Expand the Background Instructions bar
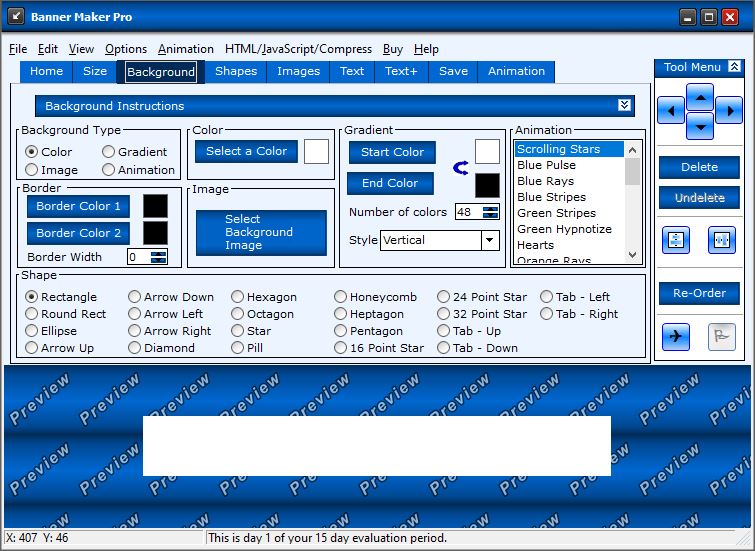 pyautogui.click(x=624, y=105)
